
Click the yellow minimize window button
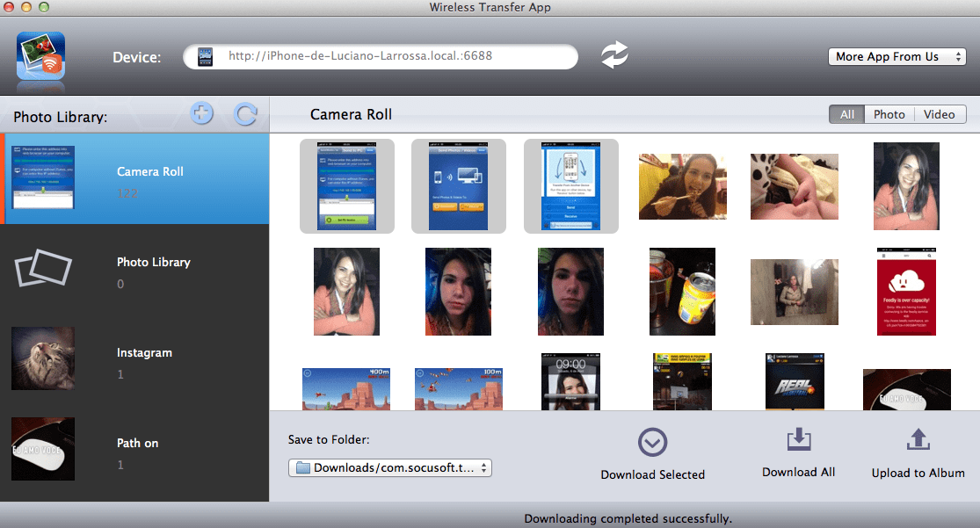[26, 7]
